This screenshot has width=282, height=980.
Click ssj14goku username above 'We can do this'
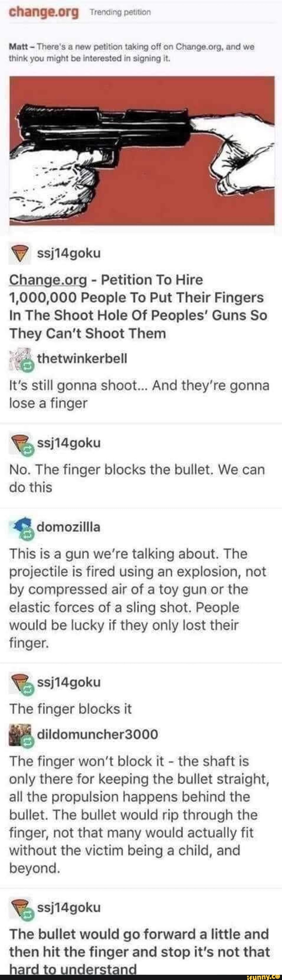point(69,443)
